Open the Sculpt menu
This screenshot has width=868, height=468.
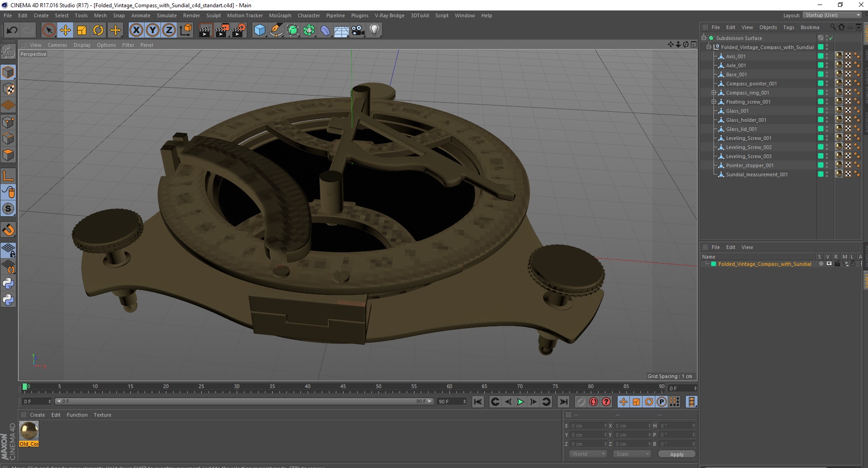click(214, 15)
